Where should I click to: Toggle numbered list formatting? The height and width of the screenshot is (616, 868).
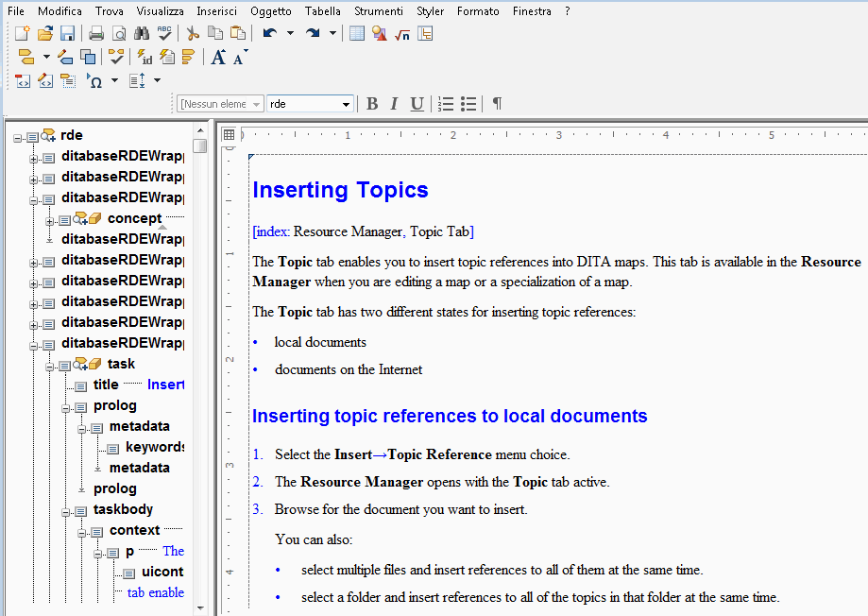446,104
